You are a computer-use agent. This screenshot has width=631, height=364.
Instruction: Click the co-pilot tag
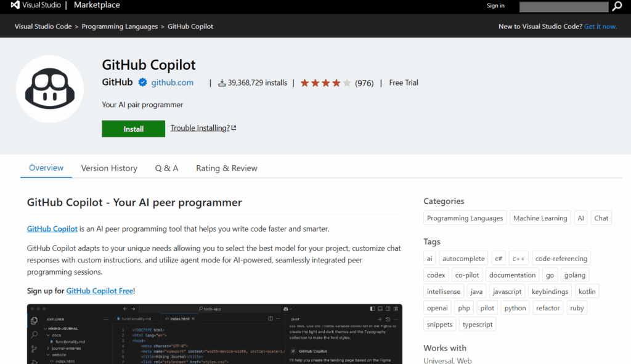(467, 275)
